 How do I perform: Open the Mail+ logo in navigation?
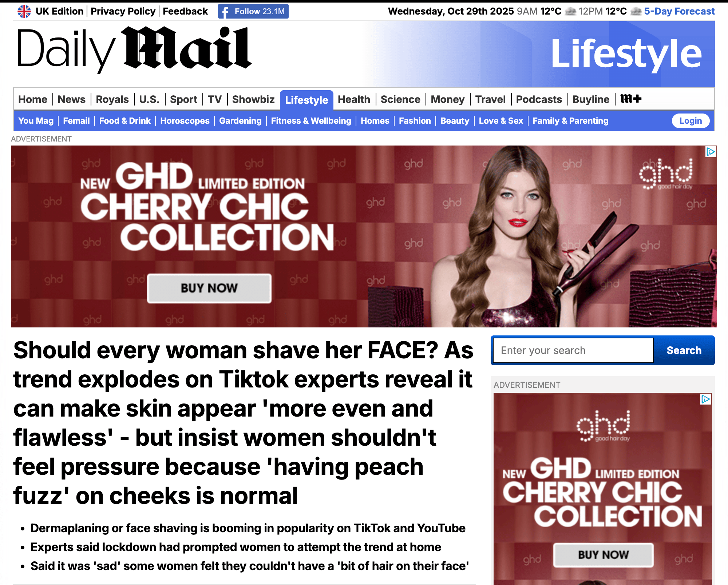(631, 99)
